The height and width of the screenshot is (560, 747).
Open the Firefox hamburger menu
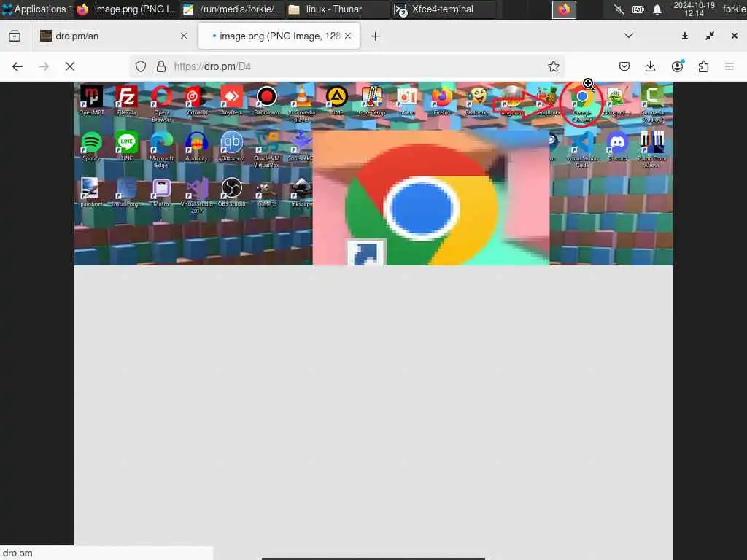(x=729, y=66)
